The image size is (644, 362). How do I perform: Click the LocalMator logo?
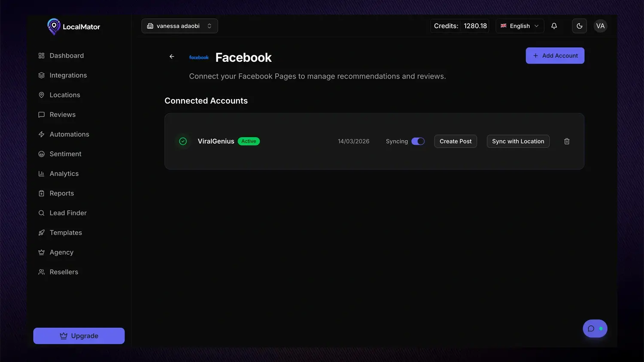73,27
